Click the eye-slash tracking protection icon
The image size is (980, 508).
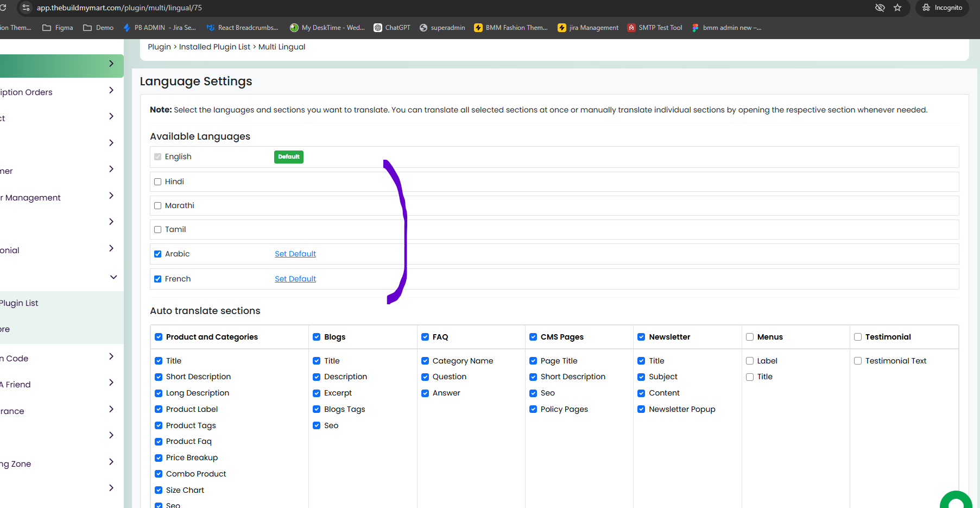coord(880,8)
